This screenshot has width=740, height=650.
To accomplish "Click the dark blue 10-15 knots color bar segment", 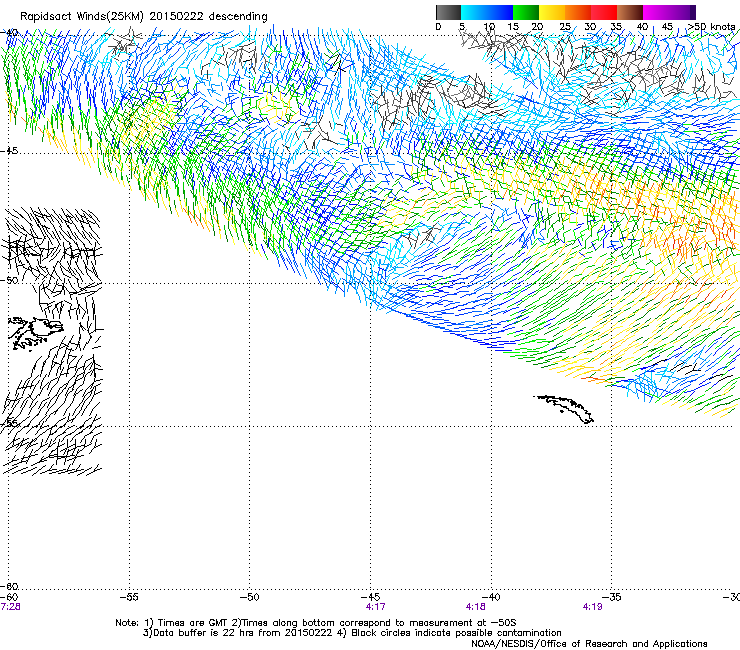I will tap(500, 12).
